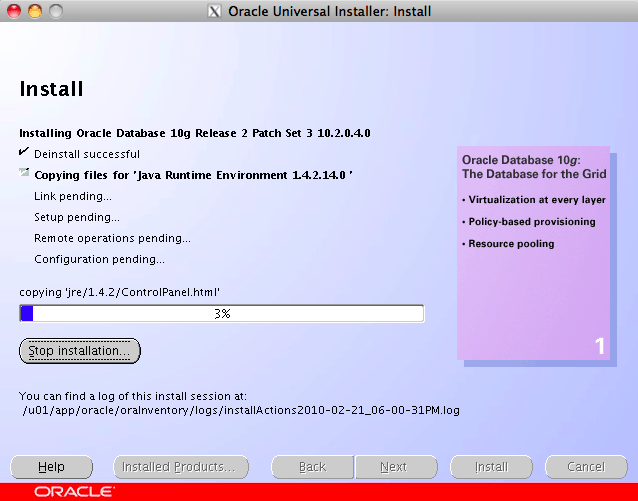Click the Install button at bottom
The width and height of the screenshot is (638, 501).
point(491,467)
